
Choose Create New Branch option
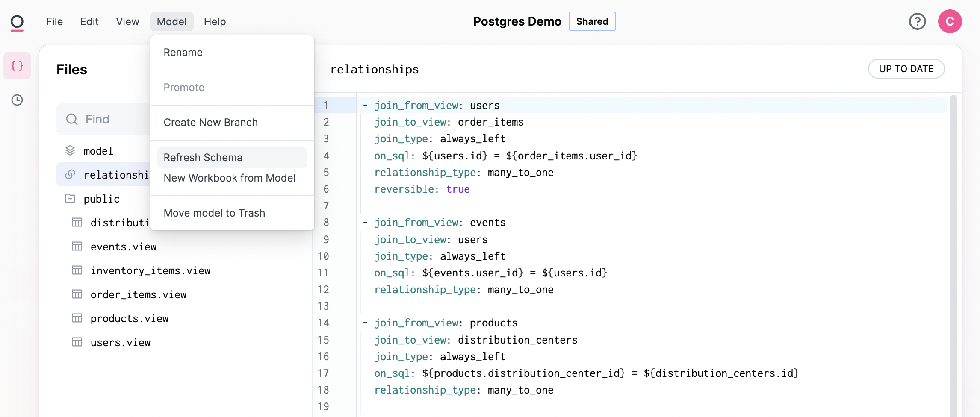click(210, 123)
